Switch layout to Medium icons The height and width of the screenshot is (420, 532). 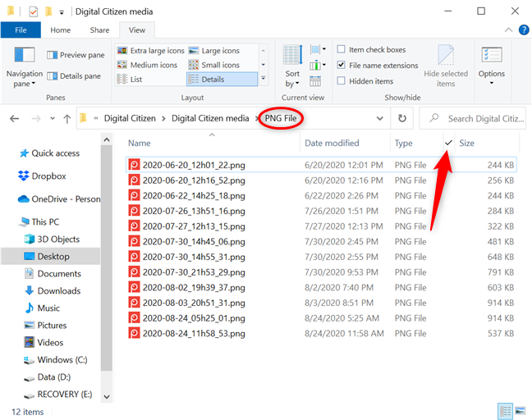click(147, 65)
